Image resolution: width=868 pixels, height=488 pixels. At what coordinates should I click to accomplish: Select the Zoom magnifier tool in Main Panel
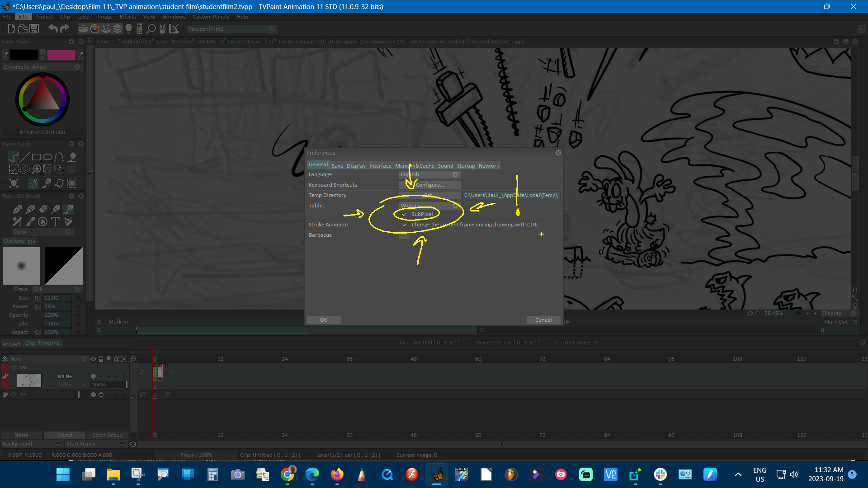[x=37, y=169]
